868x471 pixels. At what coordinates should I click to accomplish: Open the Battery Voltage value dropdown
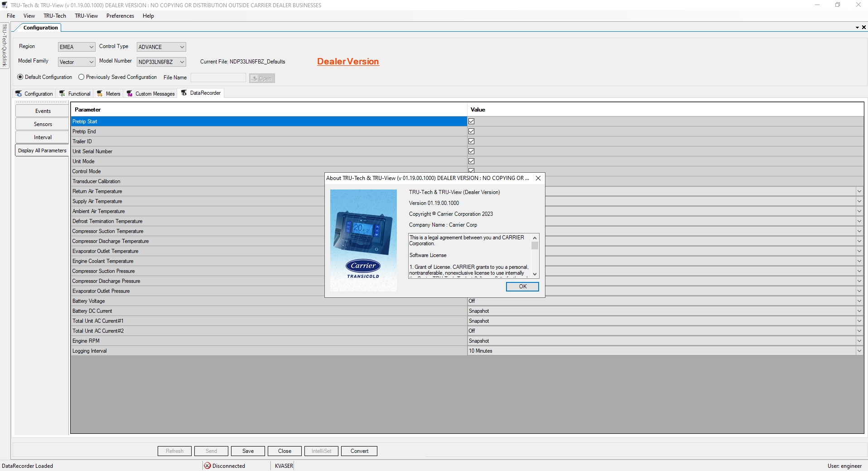pyautogui.click(x=859, y=301)
